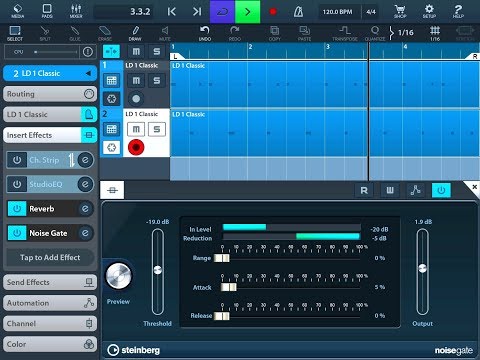Open the key editor for track 1
480x360 pixels.
(x=111, y=81)
